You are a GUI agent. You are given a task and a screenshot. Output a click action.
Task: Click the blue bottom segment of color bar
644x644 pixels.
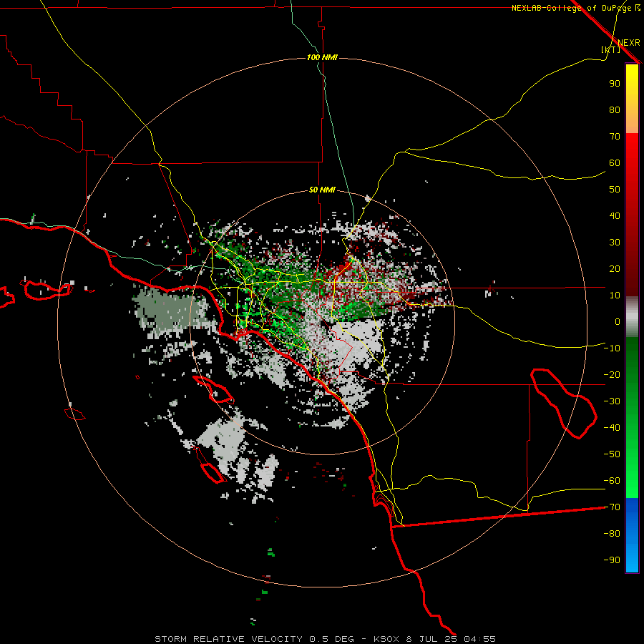(632, 535)
